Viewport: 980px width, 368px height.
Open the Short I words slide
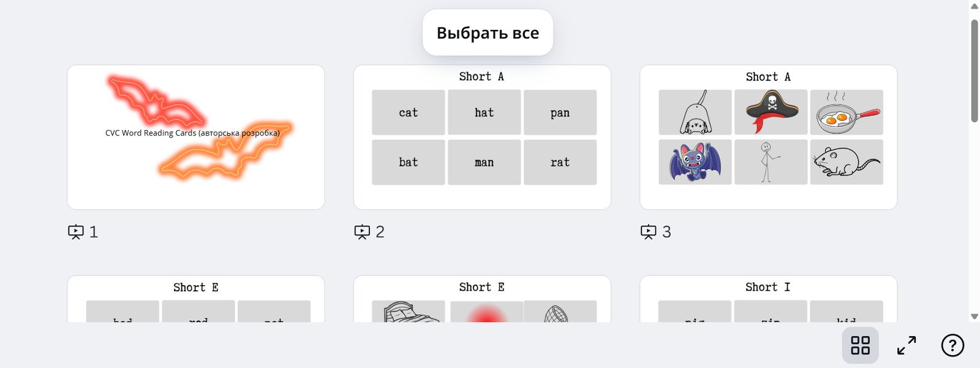pyautogui.click(x=769, y=299)
